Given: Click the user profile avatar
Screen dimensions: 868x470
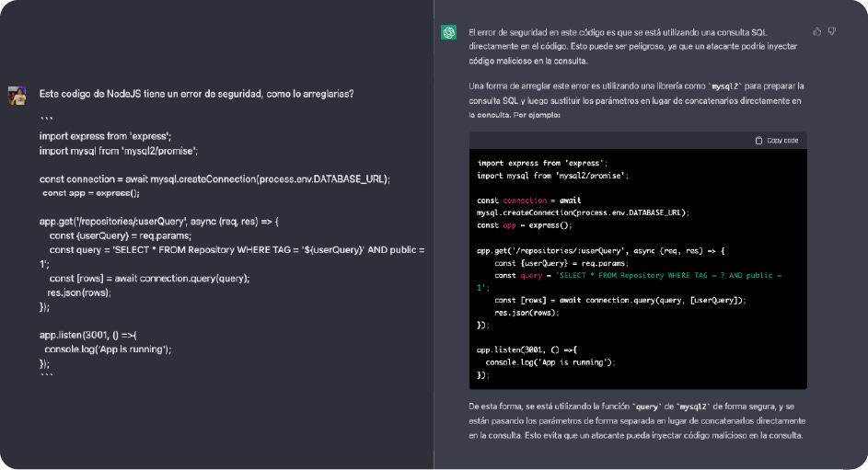Looking at the screenshot, I should pos(17,95).
